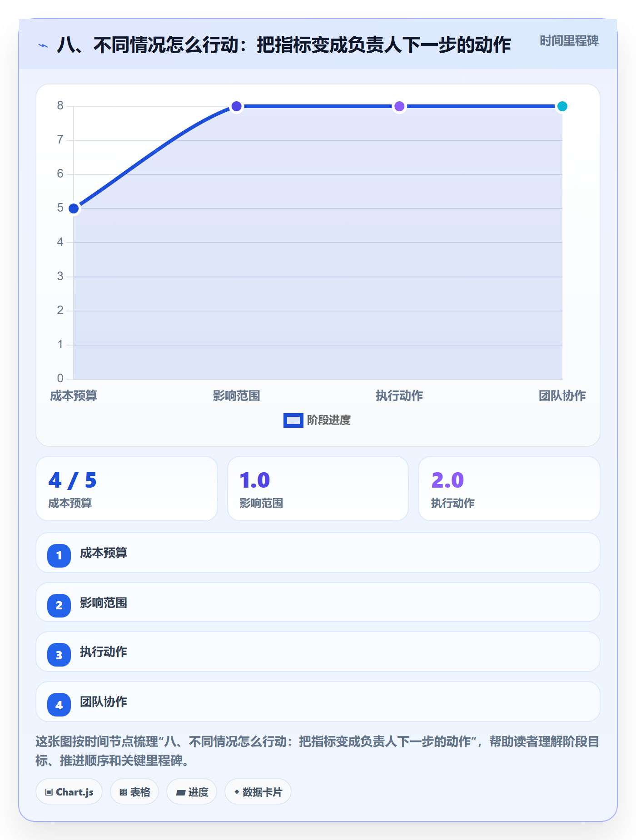
Task: Open the 1.0 影响范围 data card
Action: [318, 489]
